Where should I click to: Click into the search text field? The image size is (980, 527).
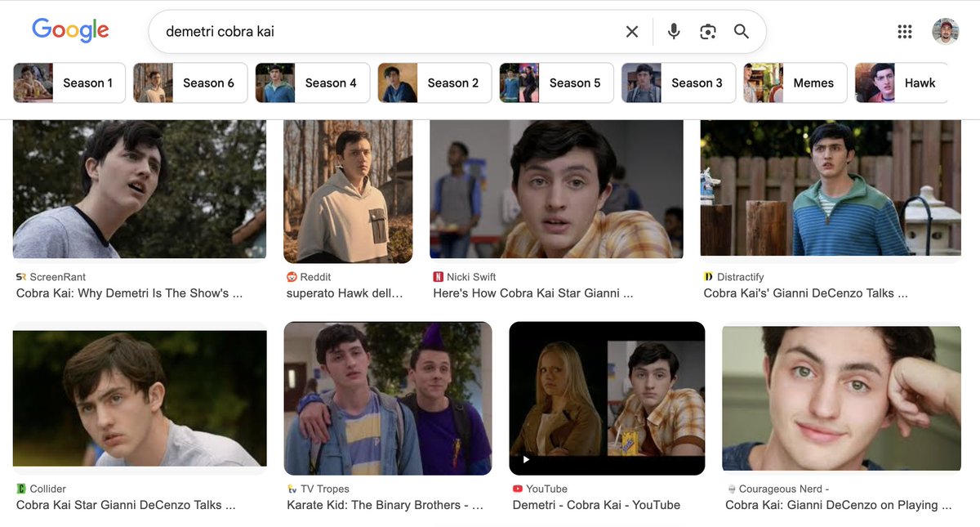[388, 32]
